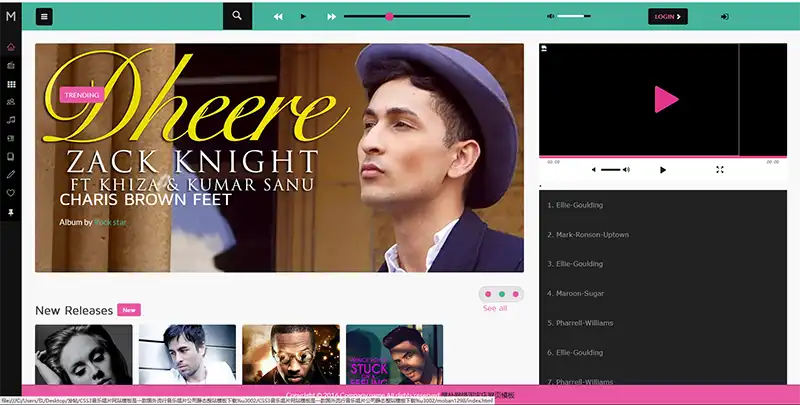Click the video player pink progress bar
Viewport: 800px width, 405px height.
pos(663,157)
